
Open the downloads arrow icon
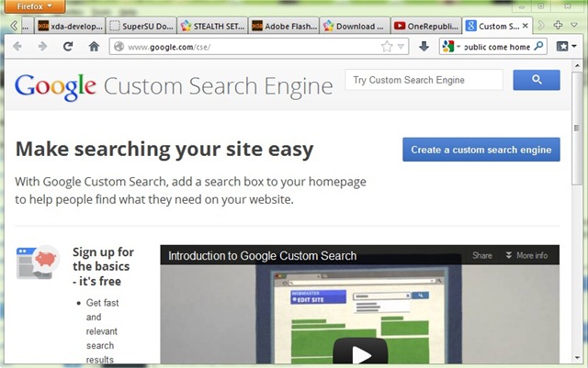424,47
